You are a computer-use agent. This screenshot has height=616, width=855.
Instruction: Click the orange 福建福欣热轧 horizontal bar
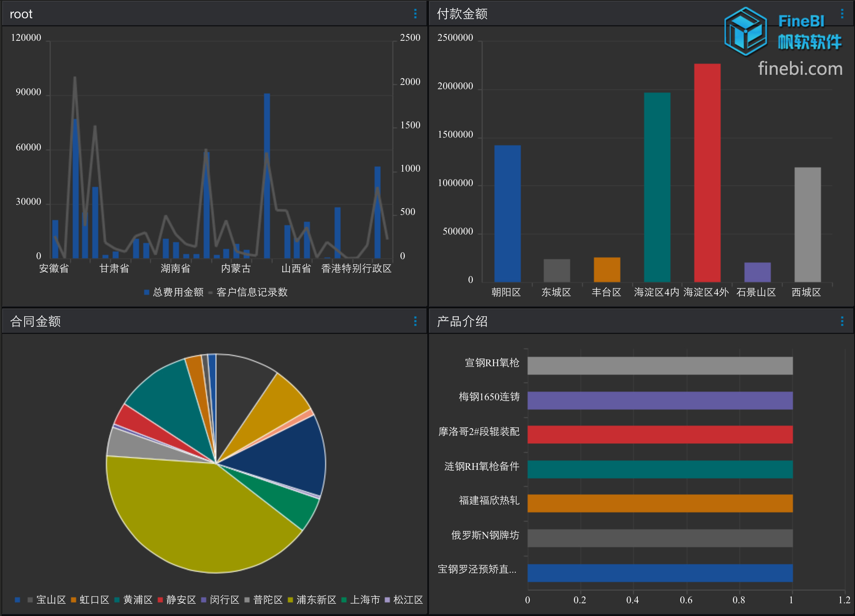[x=660, y=503]
